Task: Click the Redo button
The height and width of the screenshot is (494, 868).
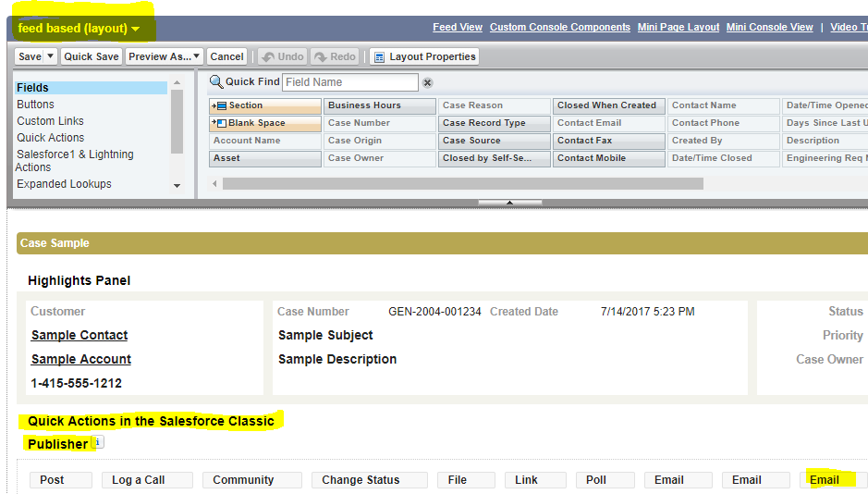Action: pyautogui.click(x=336, y=56)
